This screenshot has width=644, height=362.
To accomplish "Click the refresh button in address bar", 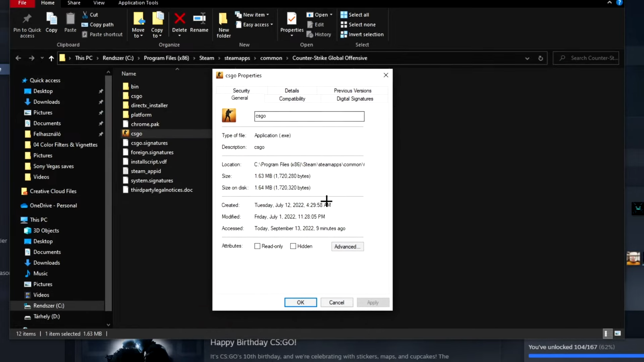I will coord(541,58).
